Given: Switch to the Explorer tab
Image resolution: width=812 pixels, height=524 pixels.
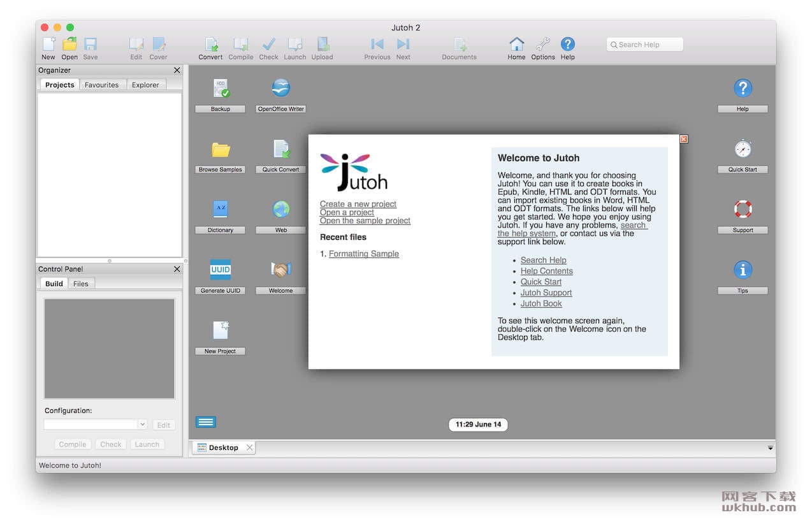Looking at the screenshot, I should click(146, 85).
